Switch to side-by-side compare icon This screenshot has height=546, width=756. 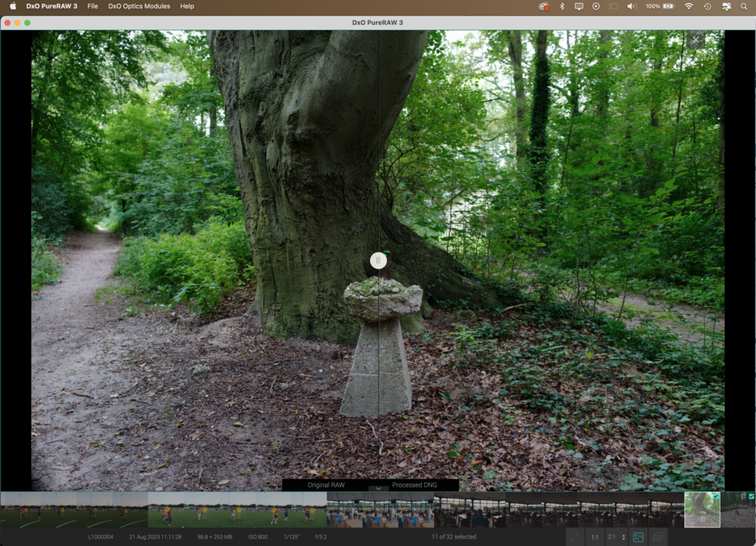tap(657, 537)
